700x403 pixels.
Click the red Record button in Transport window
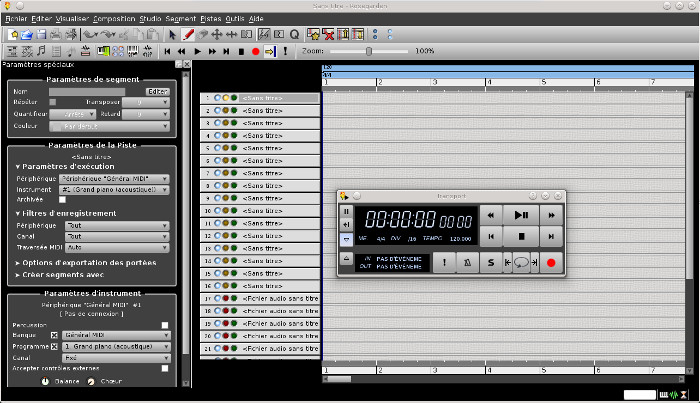(x=550, y=262)
